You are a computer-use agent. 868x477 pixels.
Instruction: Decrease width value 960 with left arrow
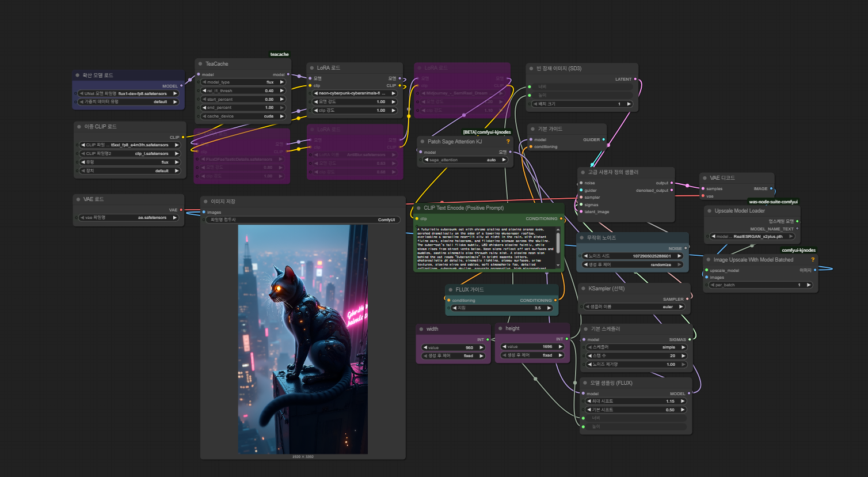pyautogui.click(x=425, y=347)
